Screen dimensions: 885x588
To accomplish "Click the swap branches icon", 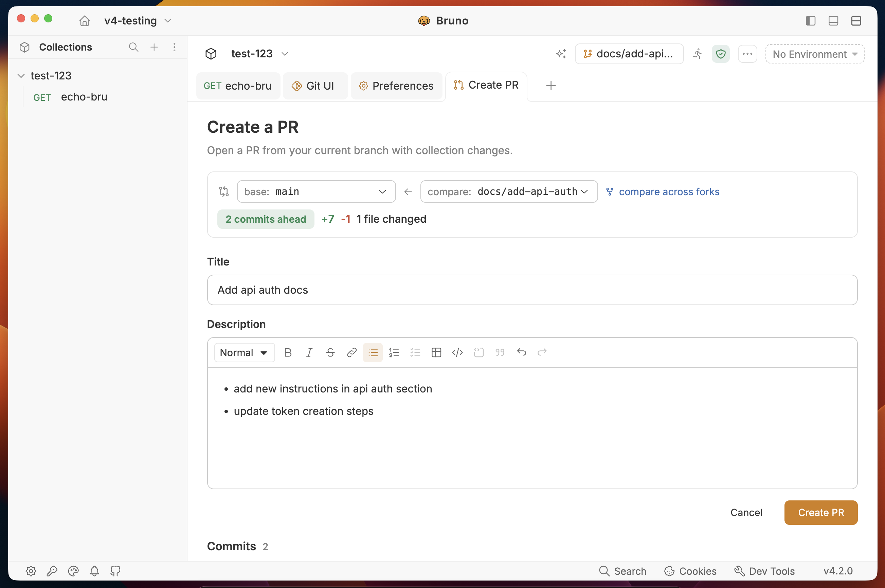I will pyautogui.click(x=224, y=191).
